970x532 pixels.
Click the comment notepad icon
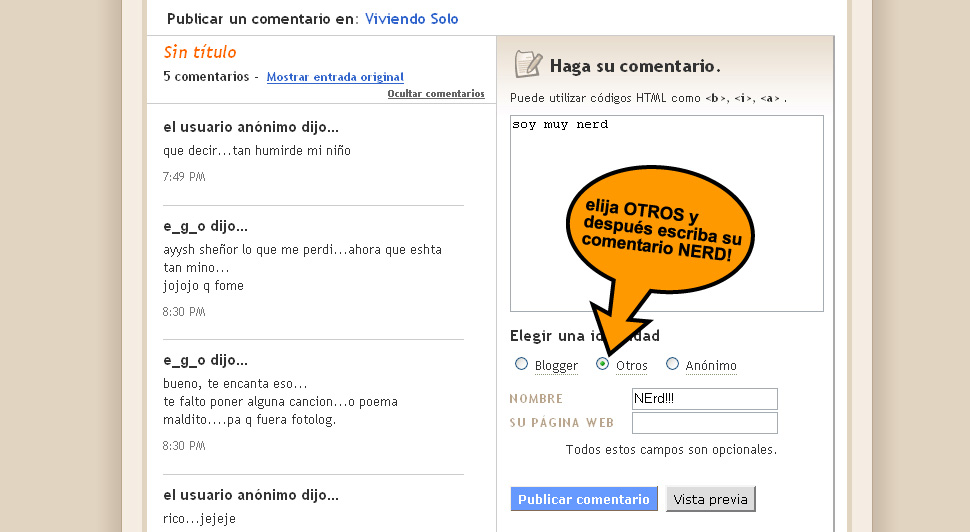528,64
